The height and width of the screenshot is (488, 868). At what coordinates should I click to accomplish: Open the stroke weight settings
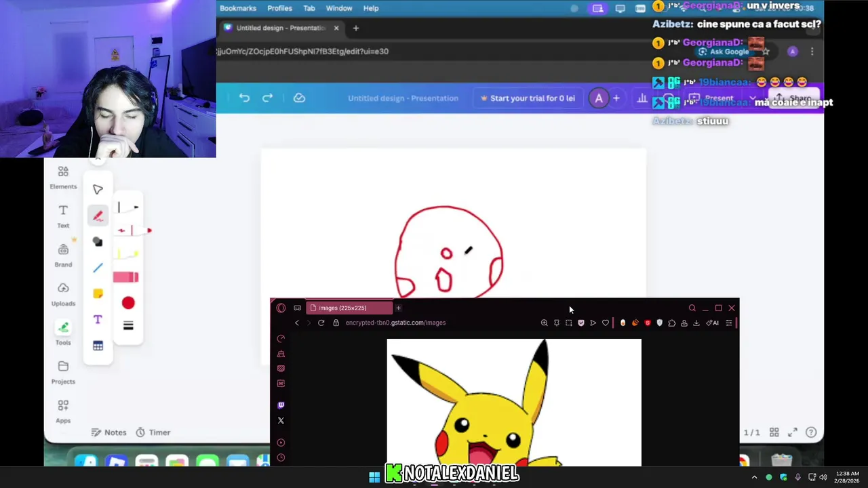tap(128, 326)
